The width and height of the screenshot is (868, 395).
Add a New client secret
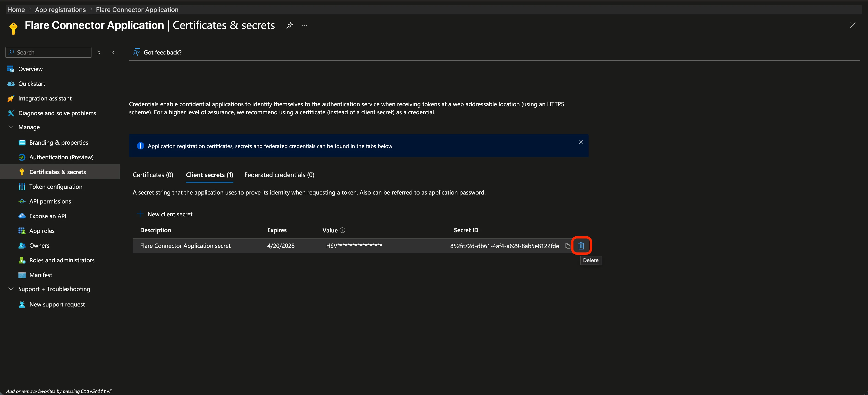(165, 214)
